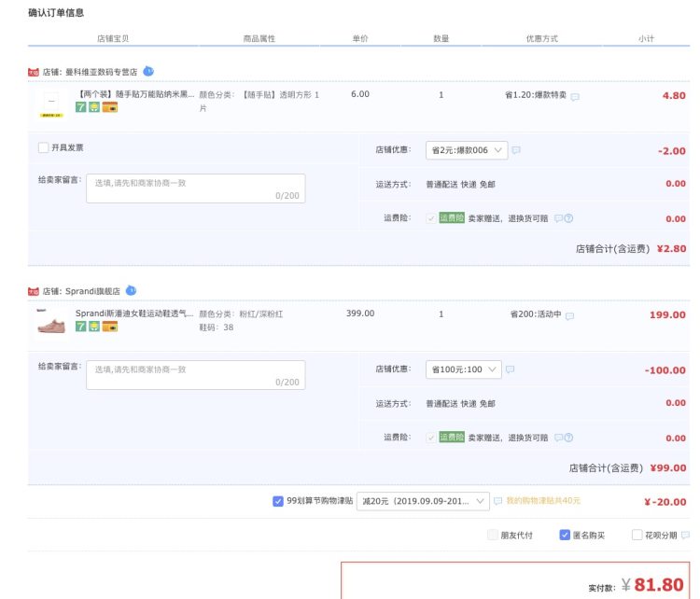
Task: Open 省2元:爆款006 shop discount dropdown
Action: pyautogui.click(x=467, y=150)
